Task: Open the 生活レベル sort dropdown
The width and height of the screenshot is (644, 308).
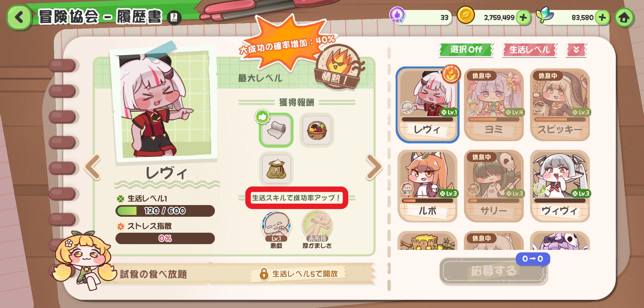Action: click(529, 50)
